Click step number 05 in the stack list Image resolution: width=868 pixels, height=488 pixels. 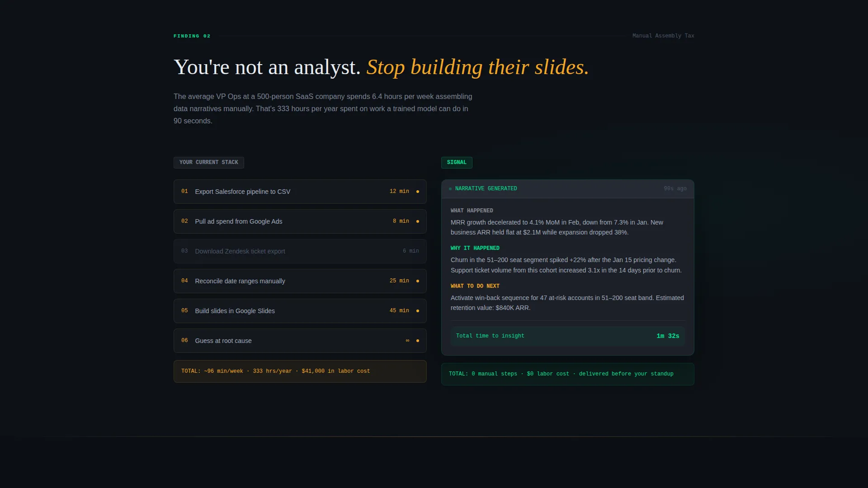coord(184,311)
